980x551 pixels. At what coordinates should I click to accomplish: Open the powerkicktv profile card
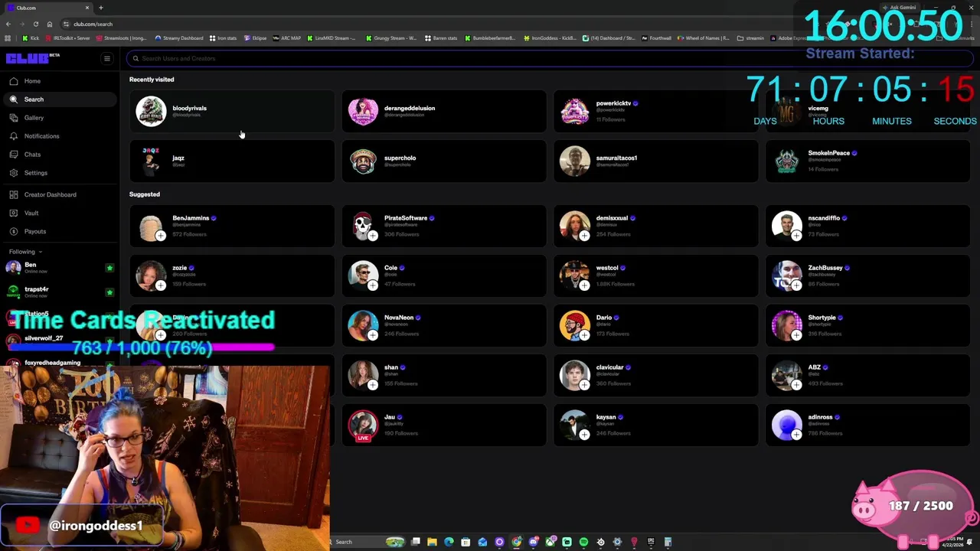656,112
